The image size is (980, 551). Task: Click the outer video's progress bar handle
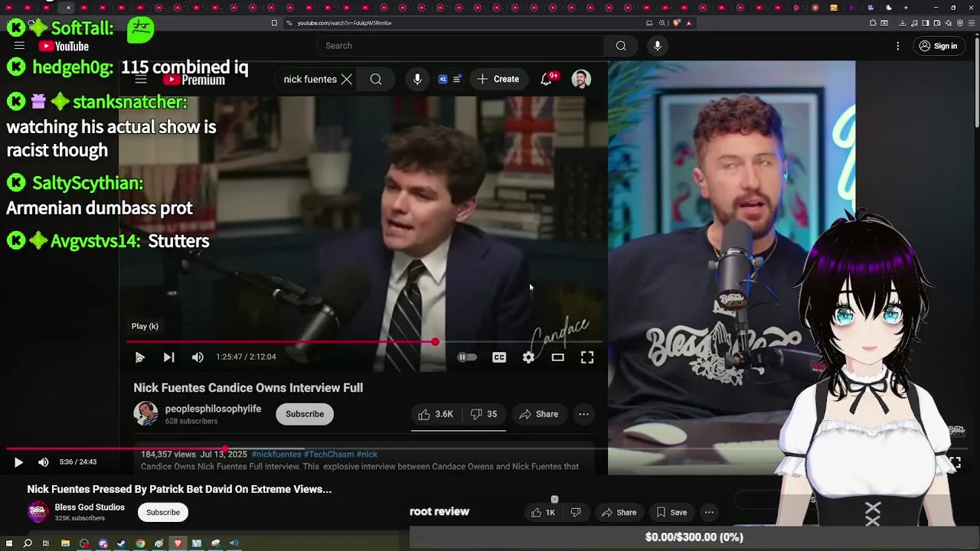[x=224, y=449]
